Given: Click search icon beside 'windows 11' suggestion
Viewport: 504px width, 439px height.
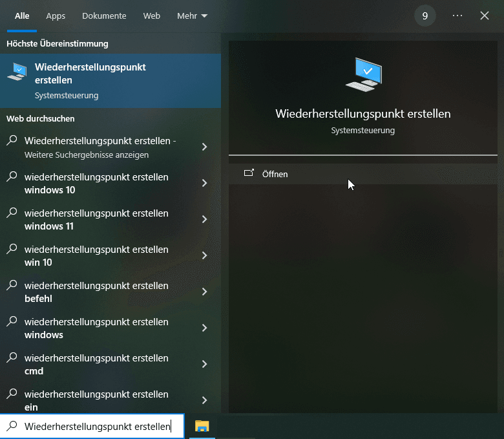Looking at the screenshot, I should [x=12, y=213].
